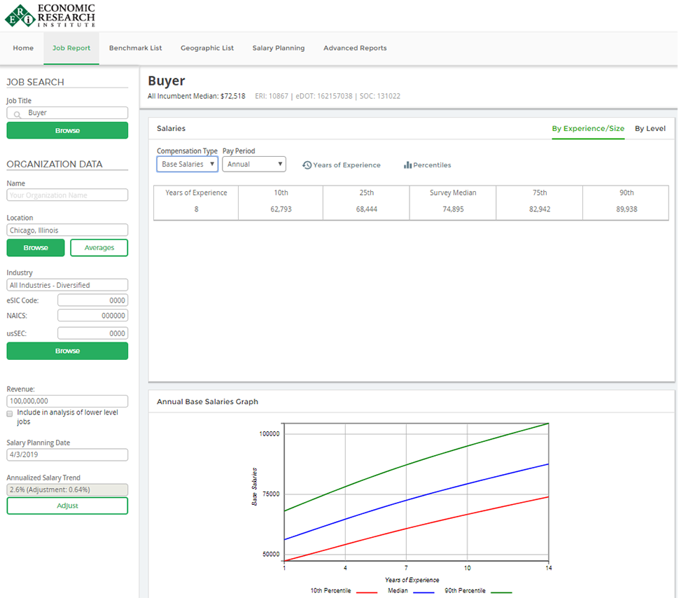Click the Job Title input field
This screenshot has height=598, width=700.
tap(67, 113)
